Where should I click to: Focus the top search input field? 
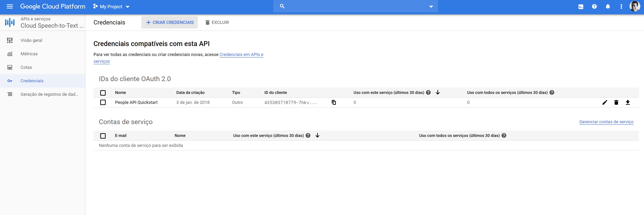click(356, 7)
